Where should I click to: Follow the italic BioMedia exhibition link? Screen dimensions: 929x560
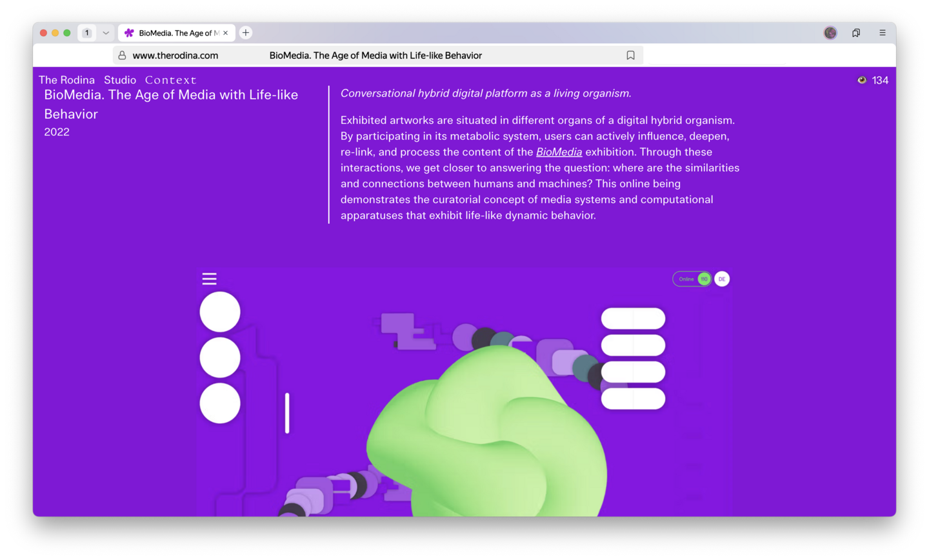559,152
